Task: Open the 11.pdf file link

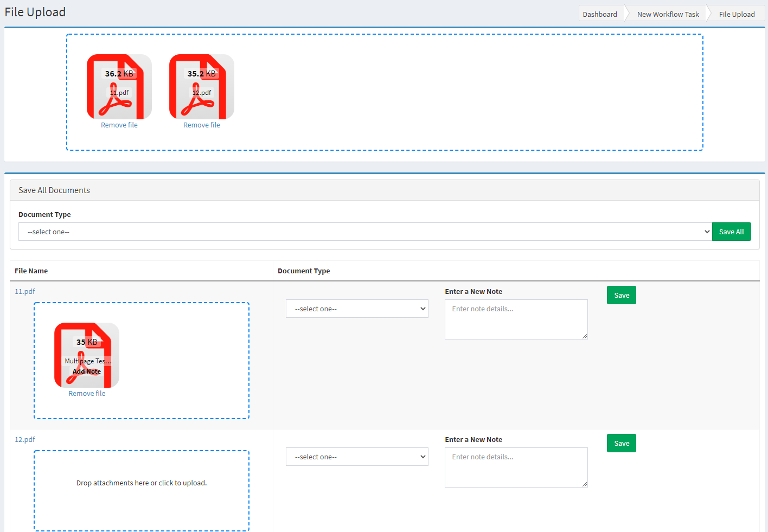Action: 25,291
